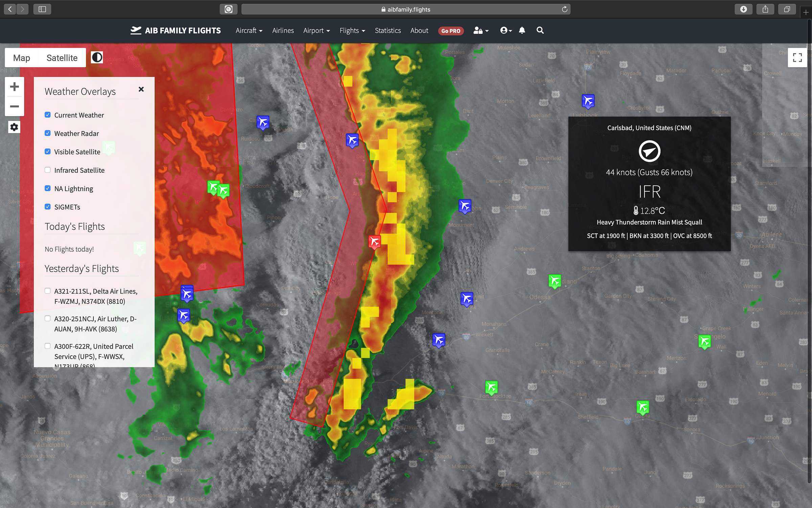Close the Weather Overlays panel
The height and width of the screenshot is (508, 812).
[141, 89]
